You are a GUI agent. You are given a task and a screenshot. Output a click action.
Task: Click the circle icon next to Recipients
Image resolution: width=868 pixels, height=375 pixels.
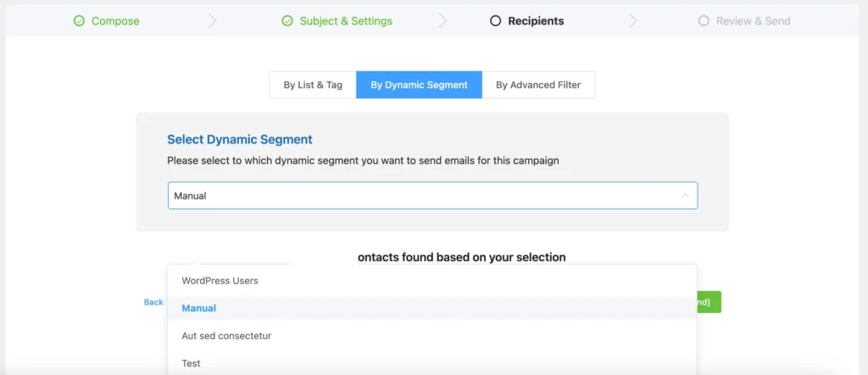point(496,21)
